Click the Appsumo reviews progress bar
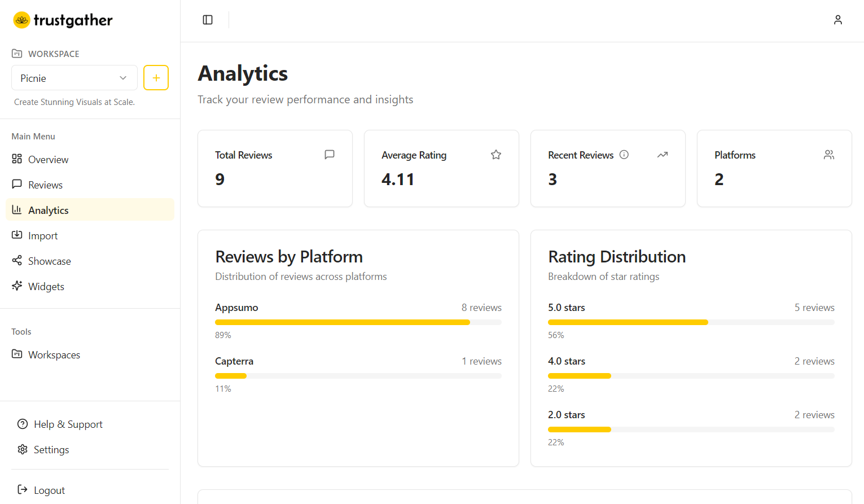 click(358, 322)
